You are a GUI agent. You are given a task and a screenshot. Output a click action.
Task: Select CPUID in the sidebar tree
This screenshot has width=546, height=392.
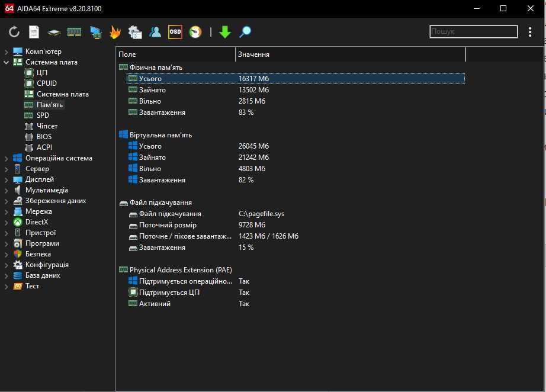point(47,83)
